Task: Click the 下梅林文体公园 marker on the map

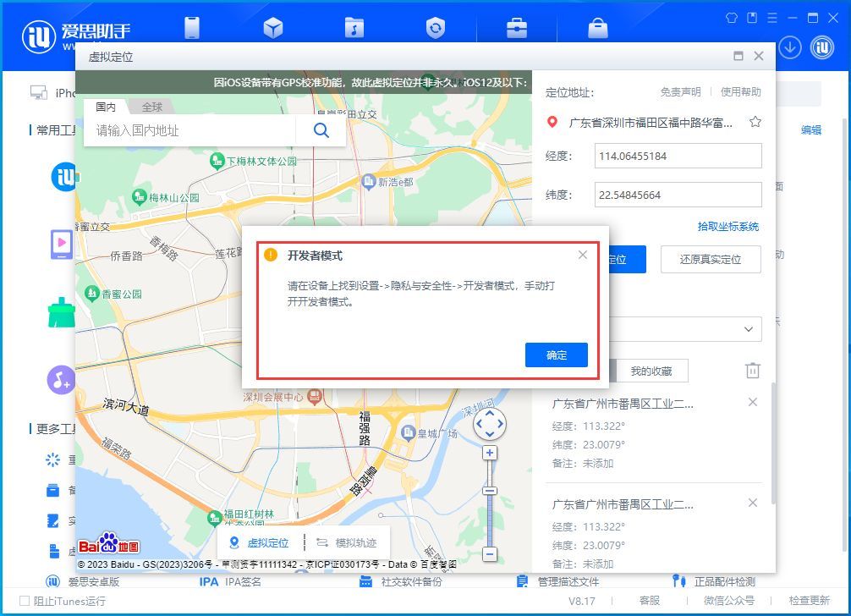Action: click(x=217, y=161)
